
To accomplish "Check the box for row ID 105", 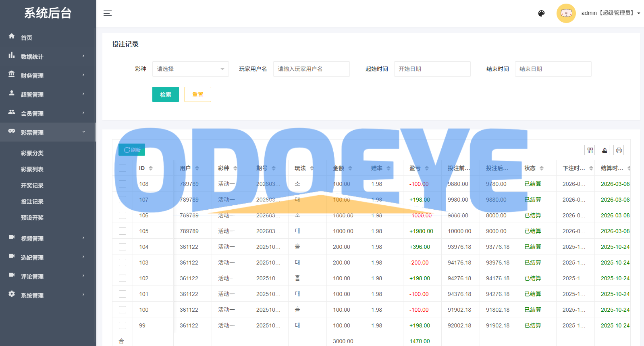I will pos(123,231).
